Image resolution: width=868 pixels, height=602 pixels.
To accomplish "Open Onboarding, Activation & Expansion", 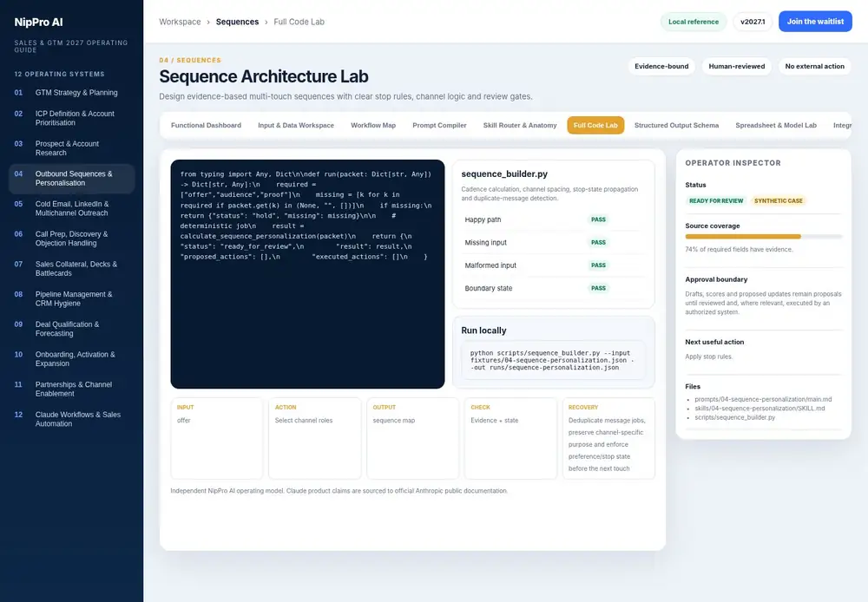I will (71, 359).
